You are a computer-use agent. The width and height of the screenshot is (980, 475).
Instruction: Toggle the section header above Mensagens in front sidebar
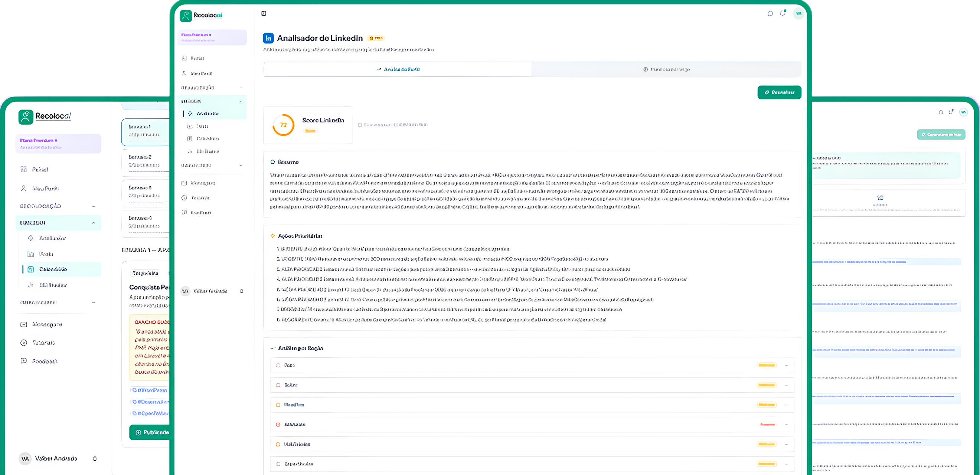pyautogui.click(x=212, y=166)
